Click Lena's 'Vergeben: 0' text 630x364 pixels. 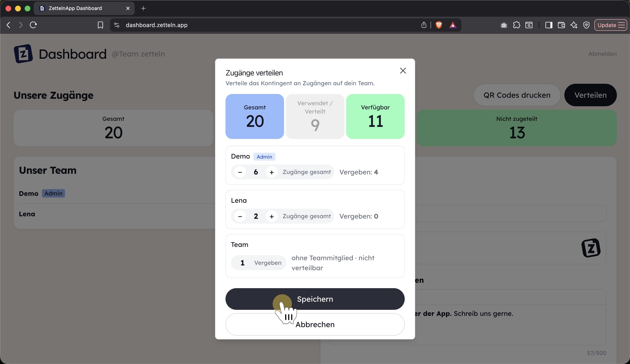click(x=358, y=216)
